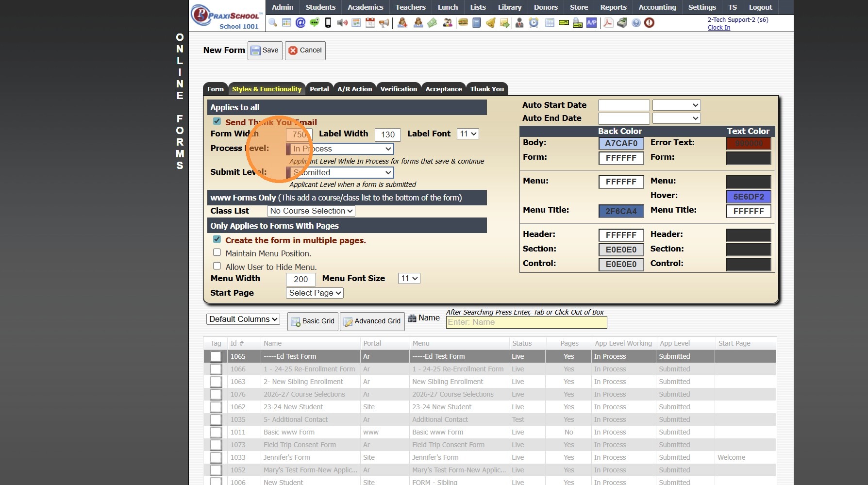Open the Start Page Select Page dropdown
868x485 pixels.
tap(315, 293)
